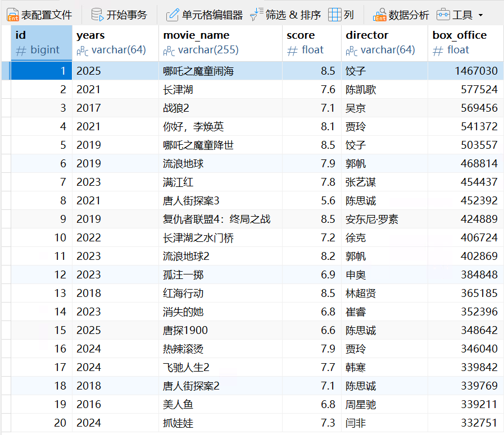This screenshot has height=435, width=504.
Task: Click the 工具 toolbox icon
Action: 443,15
